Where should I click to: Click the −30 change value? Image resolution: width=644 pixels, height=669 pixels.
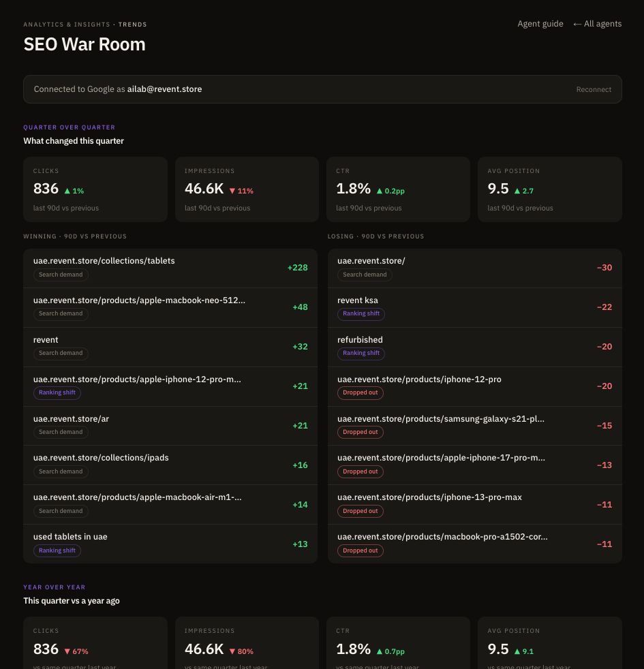click(x=604, y=268)
